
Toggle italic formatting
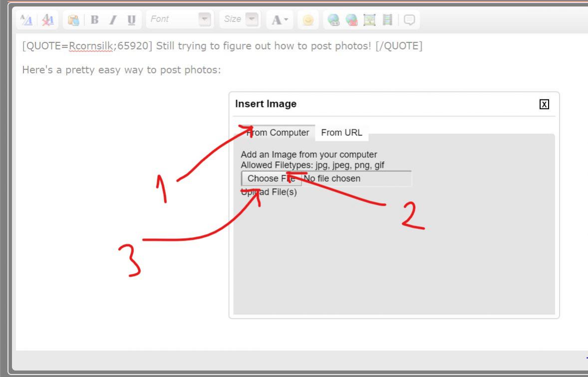click(x=113, y=20)
